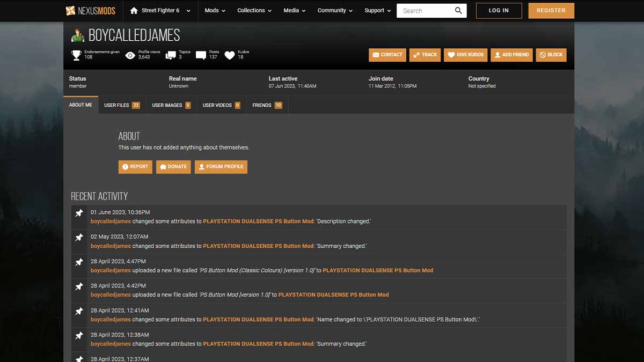Screen dimensions: 644x362
Task: Expand the Community menu
Action: (335, 11)
